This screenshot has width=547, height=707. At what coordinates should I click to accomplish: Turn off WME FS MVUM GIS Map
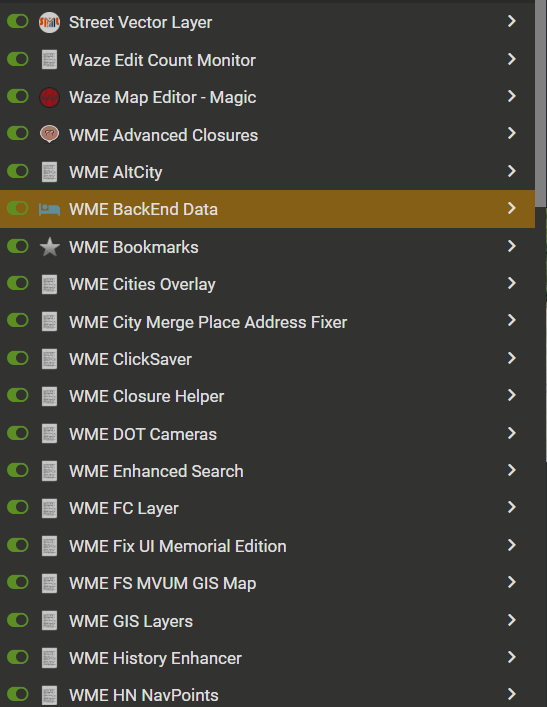tap(18, 582)
